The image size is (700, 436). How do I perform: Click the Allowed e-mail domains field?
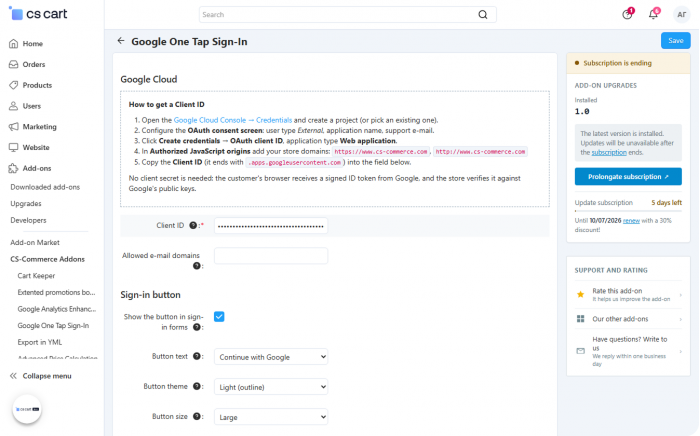(x=271, y=256)
